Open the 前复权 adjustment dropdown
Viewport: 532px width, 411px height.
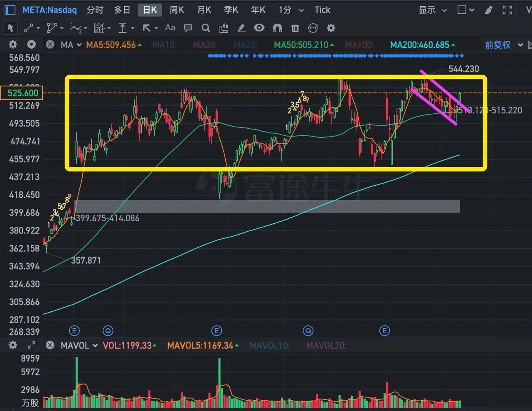click(x=504, y=44)
